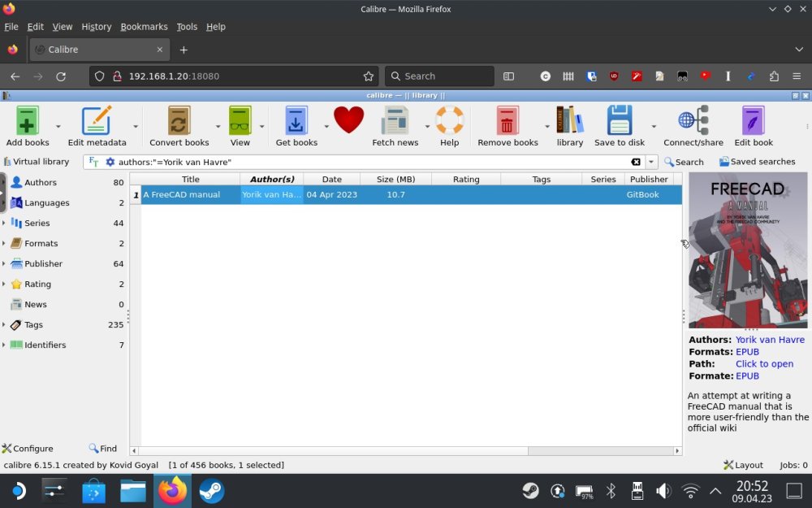Open View dropdown arrow

(x=262, y=126)
